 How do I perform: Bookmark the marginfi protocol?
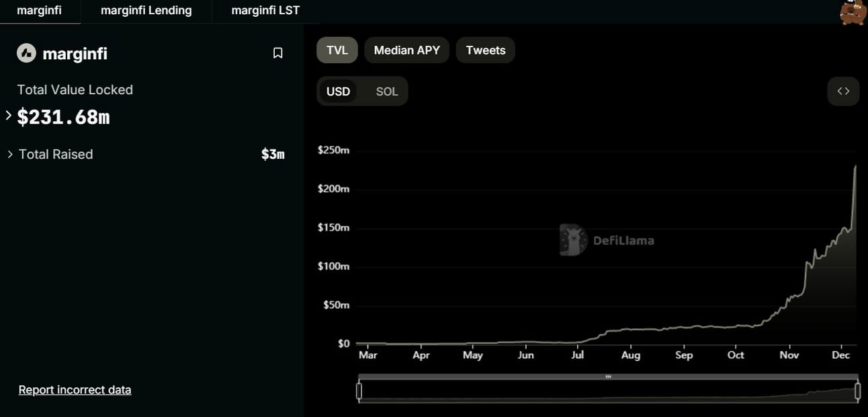(x=277, y=53)
